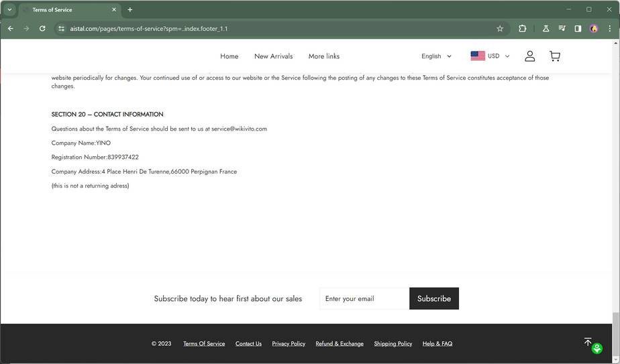Click Subscribe today to hear first text
The width and height of the screenshot is (620, 364).
click(227, 299)
